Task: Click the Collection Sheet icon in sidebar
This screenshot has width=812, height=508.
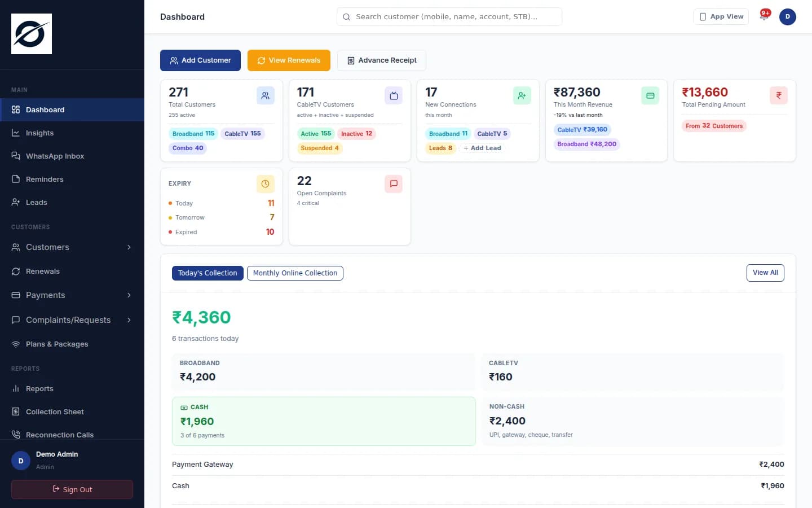Action: [16, 411]
